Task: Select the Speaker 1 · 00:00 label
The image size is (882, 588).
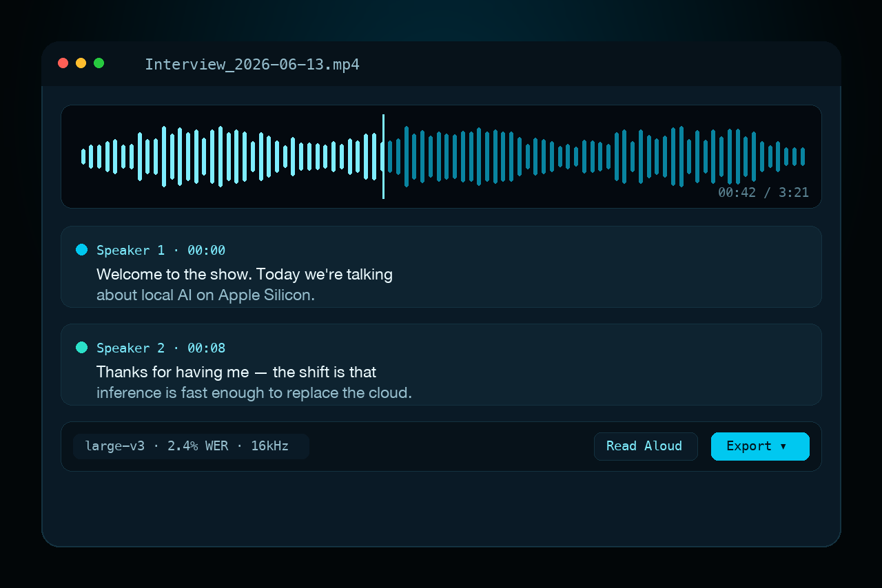Action: 161,250
